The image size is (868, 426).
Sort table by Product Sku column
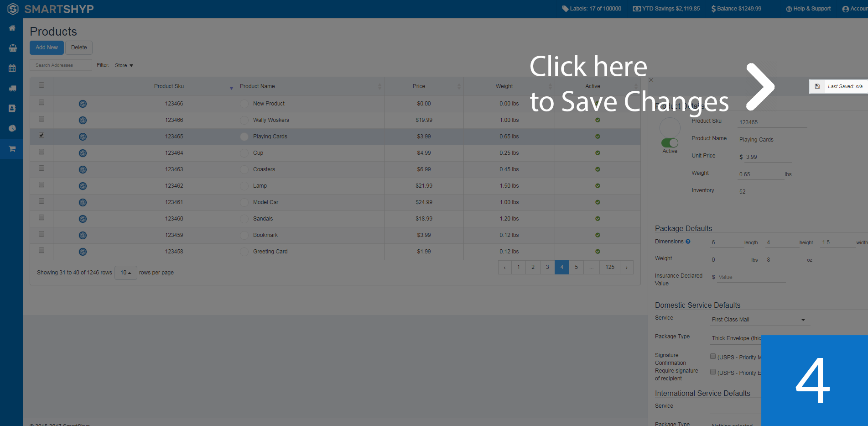(174, 86)
